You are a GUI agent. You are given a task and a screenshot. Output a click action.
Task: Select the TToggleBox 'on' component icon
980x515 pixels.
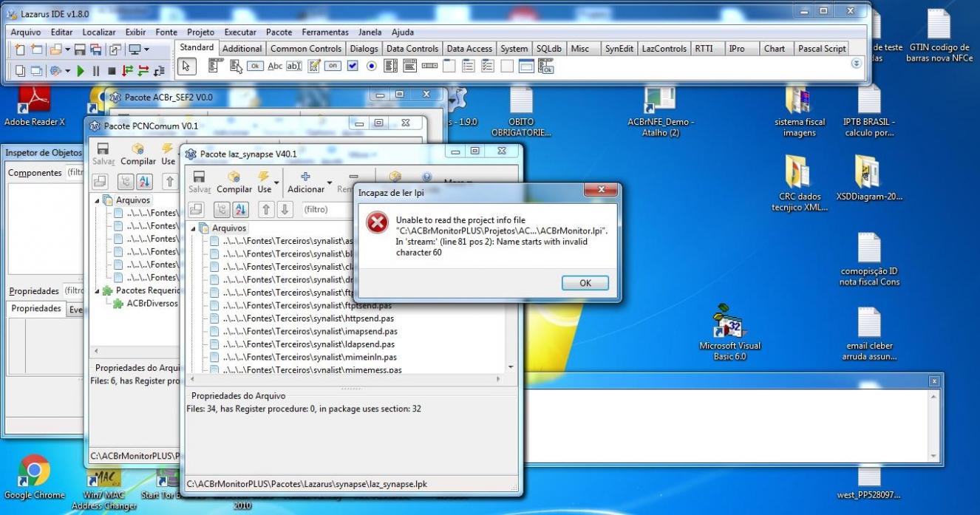coord(333,66)
